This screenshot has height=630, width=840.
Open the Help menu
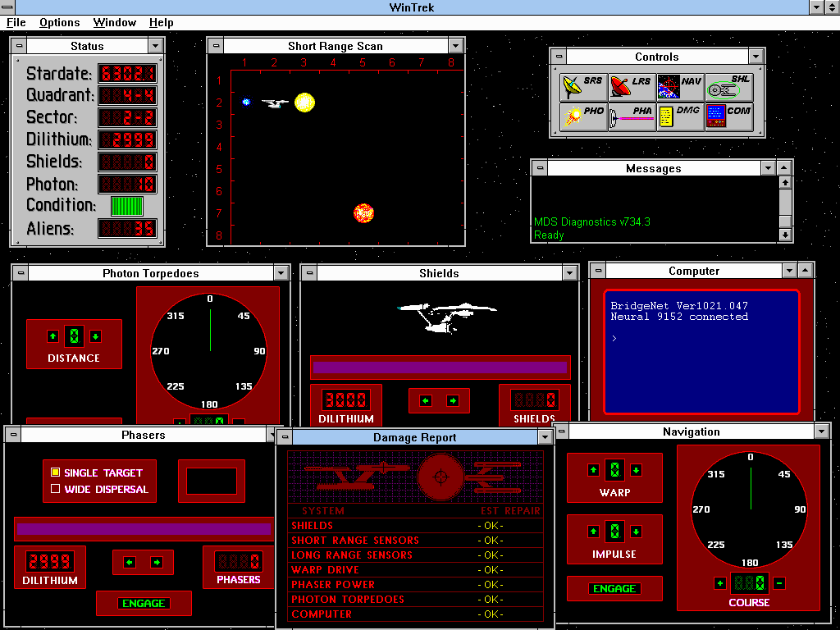[162, 22]
